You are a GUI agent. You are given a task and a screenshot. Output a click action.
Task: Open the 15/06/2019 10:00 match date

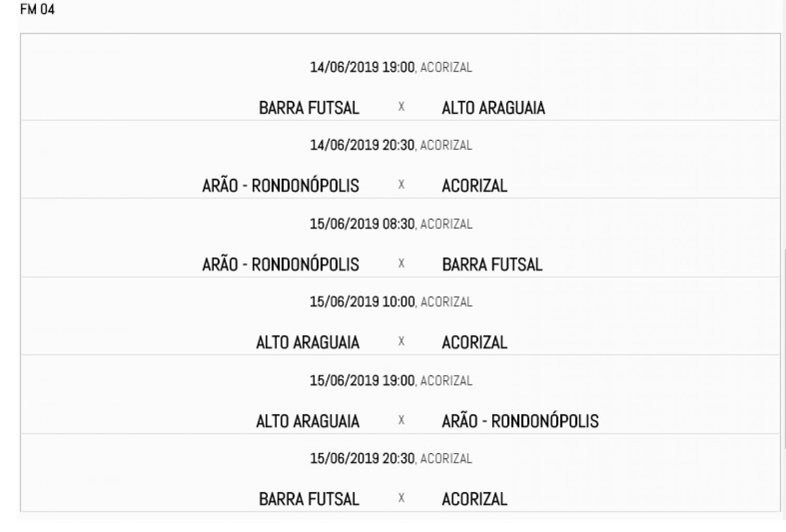click(362, 302)
